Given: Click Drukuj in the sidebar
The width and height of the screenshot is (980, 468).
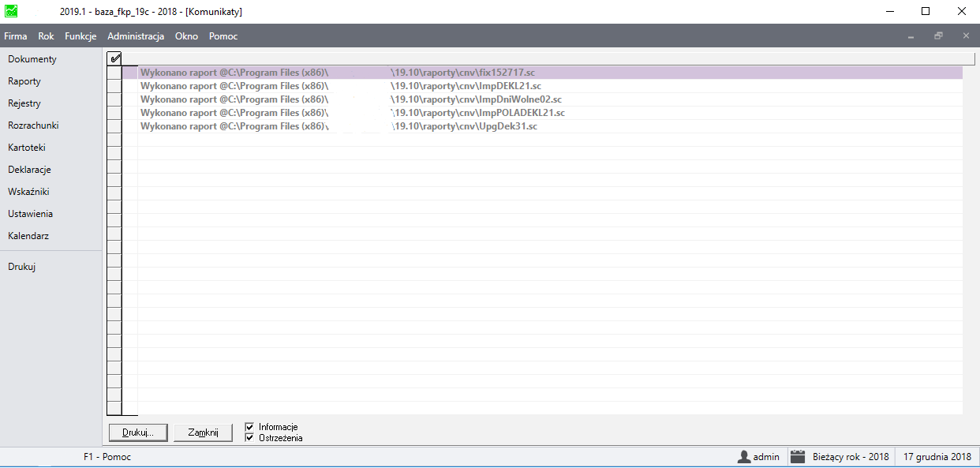Looking at the screenshot, I should tap(22, 267).
